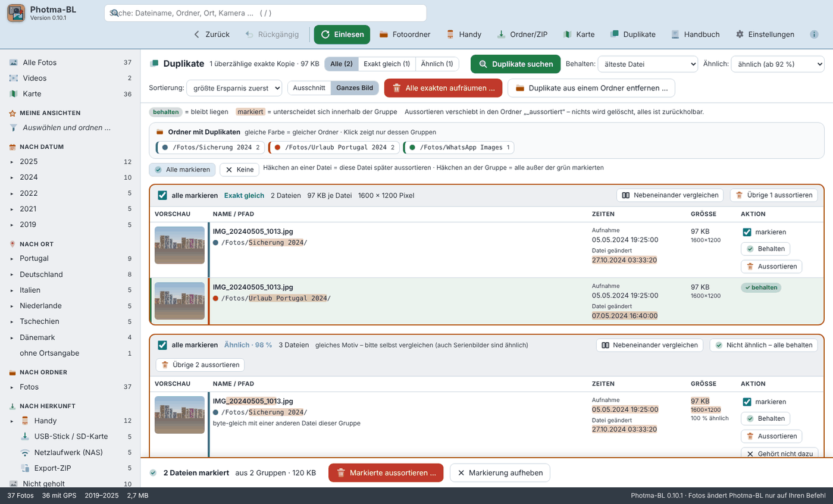Screen dimensions: 833x504
Task: Open the info icon in the toolbar
Action: tap(814, 35)
